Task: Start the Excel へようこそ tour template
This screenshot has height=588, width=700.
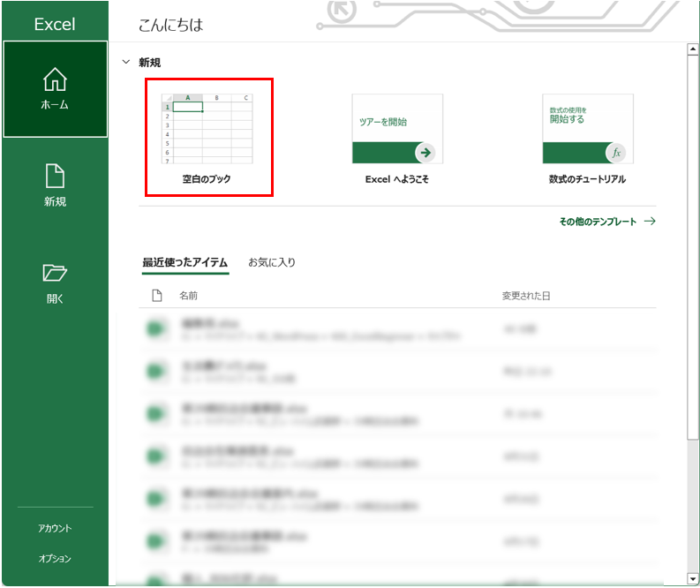Action: coord(397,139)
